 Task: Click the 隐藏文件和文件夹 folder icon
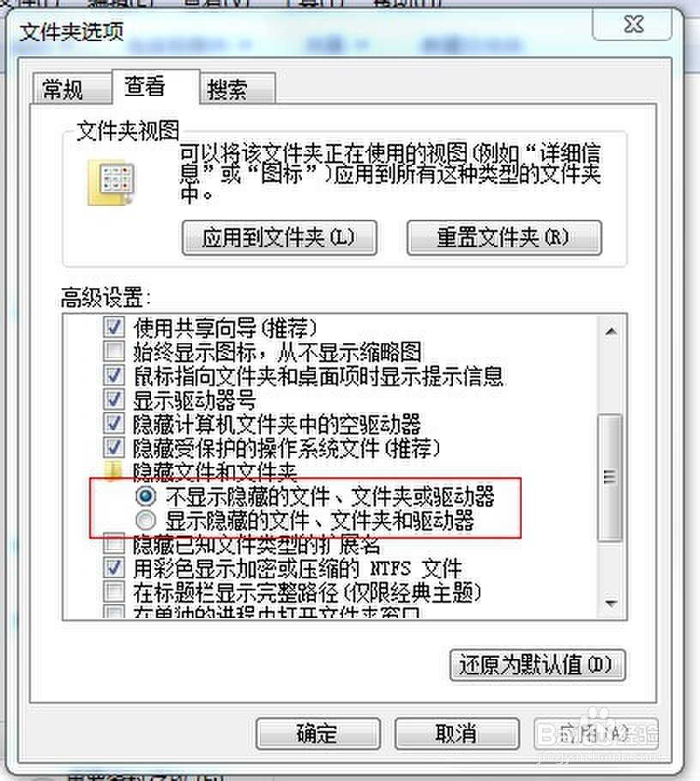pyautogui.click(x=113, y=470)
